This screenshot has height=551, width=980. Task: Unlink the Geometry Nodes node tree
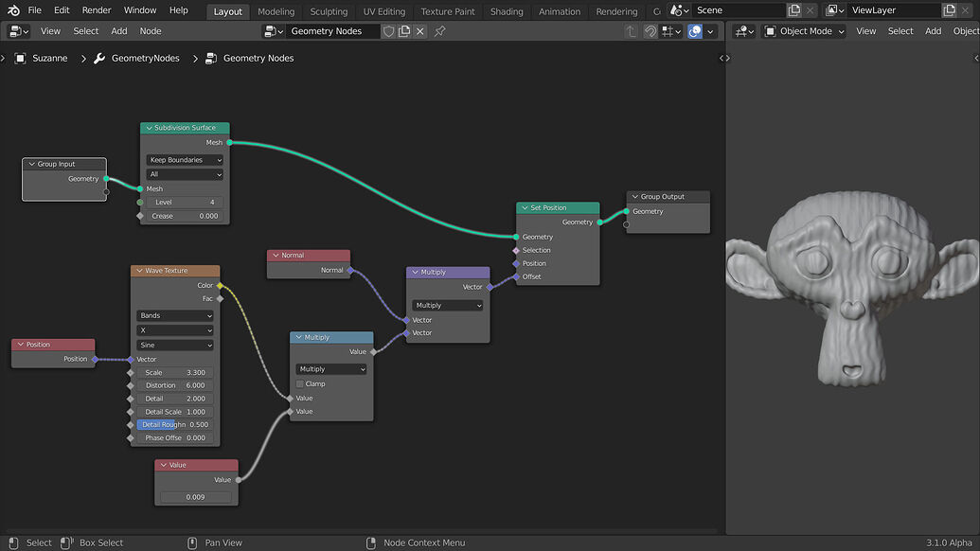pyautogui.click(x=420, y=31)
